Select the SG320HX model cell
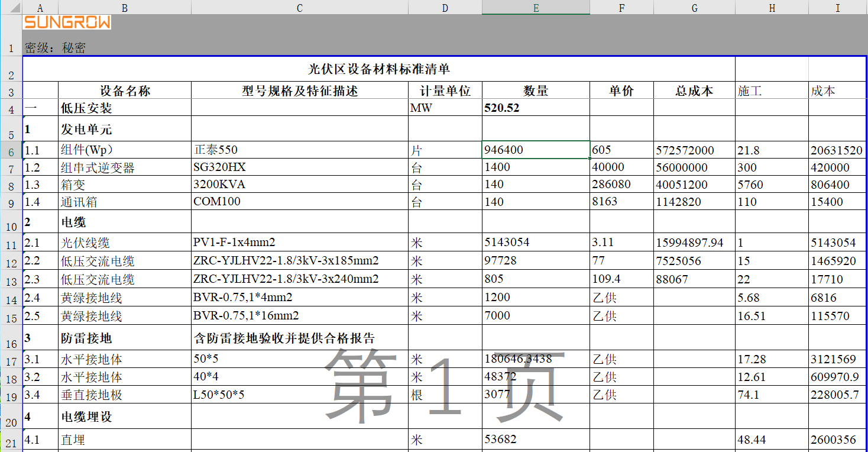 299,167
